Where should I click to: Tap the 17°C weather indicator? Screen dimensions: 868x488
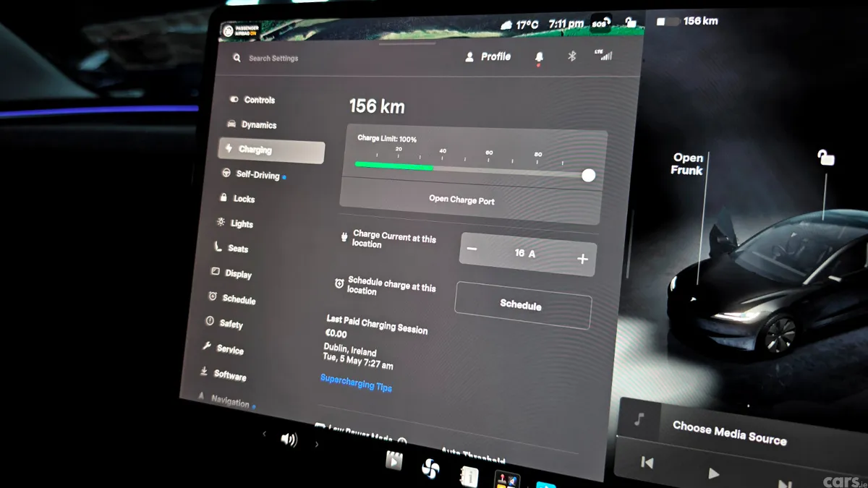pyautogui.click(x=519, y=25)
